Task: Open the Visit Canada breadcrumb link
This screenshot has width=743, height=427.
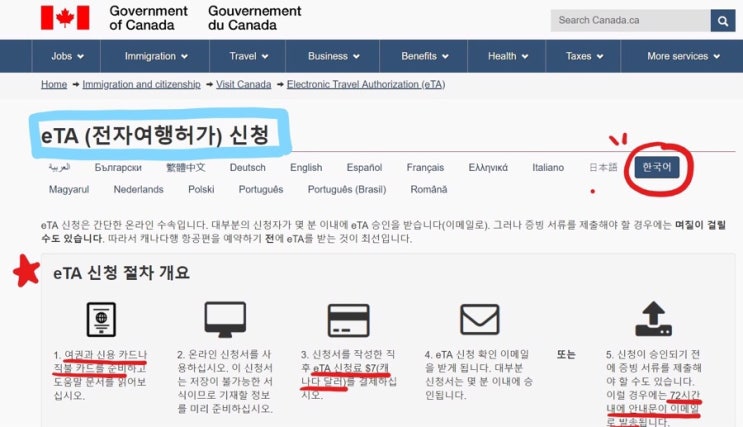Action: tap(244, 84)
